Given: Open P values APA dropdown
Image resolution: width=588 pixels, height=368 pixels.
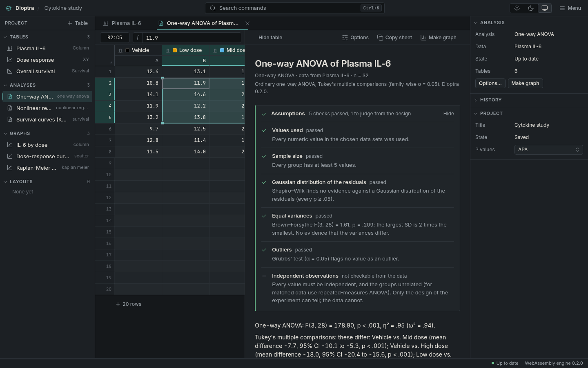Looking at the screenshot, I should pyautogui.click(x=548, y=150).
